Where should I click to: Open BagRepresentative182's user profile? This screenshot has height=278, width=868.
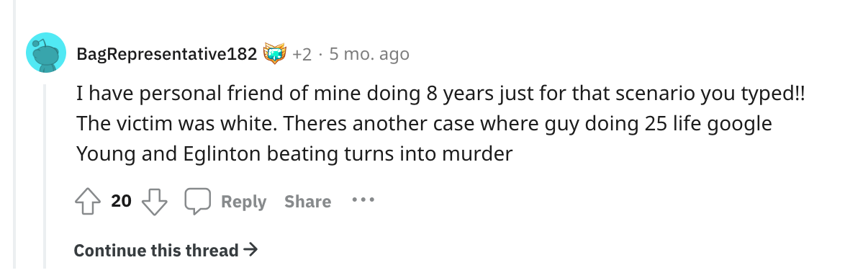[166, 54]
